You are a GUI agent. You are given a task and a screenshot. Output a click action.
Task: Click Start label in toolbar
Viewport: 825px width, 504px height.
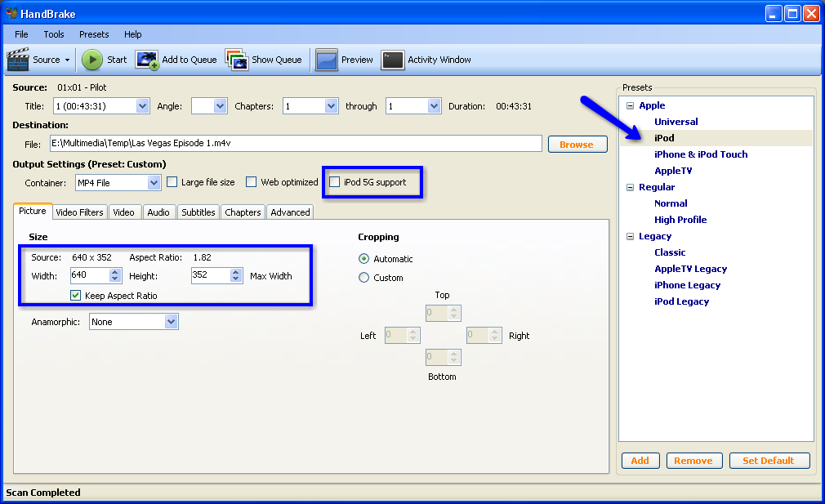pos(117,60)
